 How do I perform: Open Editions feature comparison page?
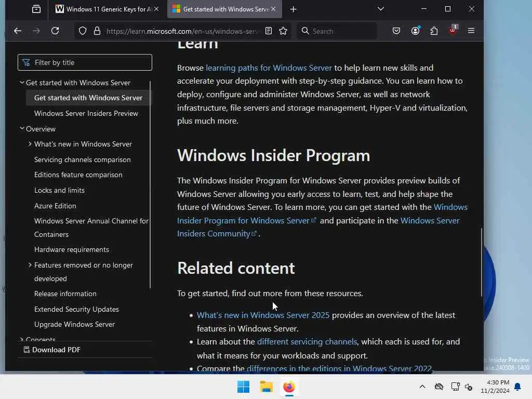(x=78, y=175)
